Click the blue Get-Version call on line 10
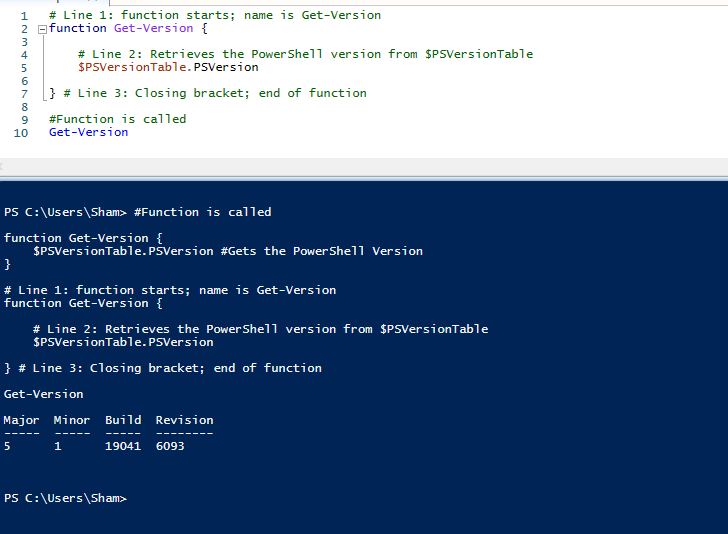 coord(89,132)
